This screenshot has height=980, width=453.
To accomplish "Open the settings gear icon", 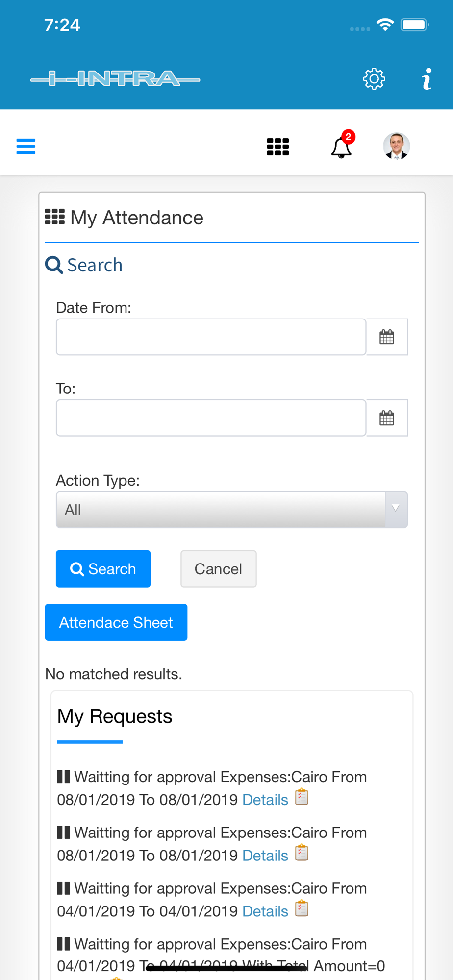I will (x=374, y=79).
